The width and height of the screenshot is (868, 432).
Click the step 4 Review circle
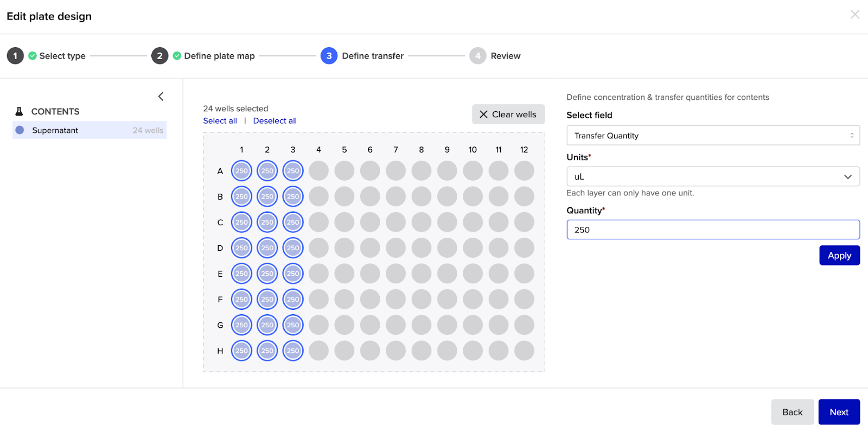tap(477, 56)
